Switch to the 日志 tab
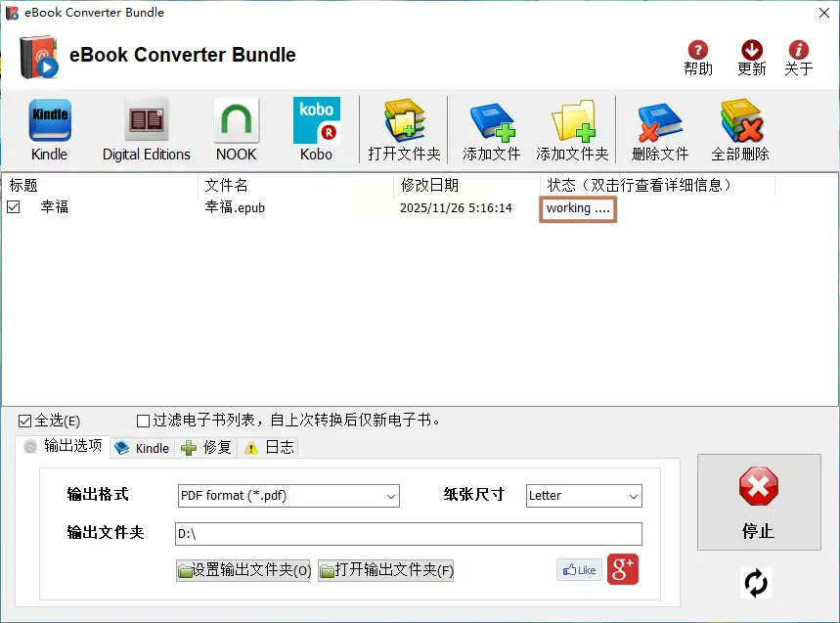 pos(268,448)
